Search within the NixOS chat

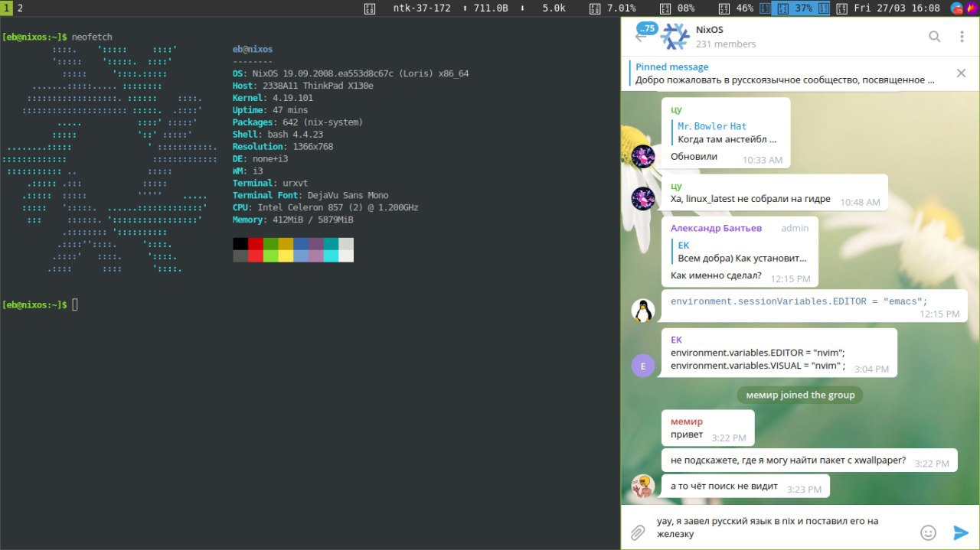pyautogui.click(x=934, y=36)
